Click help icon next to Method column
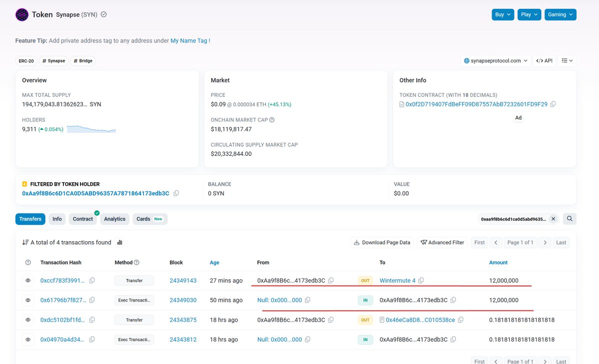The height and width of the screenshot is (364, 599). tap(137, 263)
